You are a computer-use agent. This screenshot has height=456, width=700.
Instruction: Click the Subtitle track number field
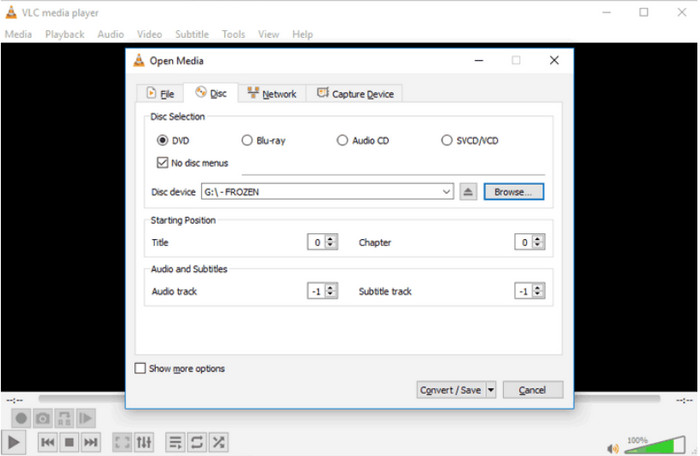click(x=524, y=291)
